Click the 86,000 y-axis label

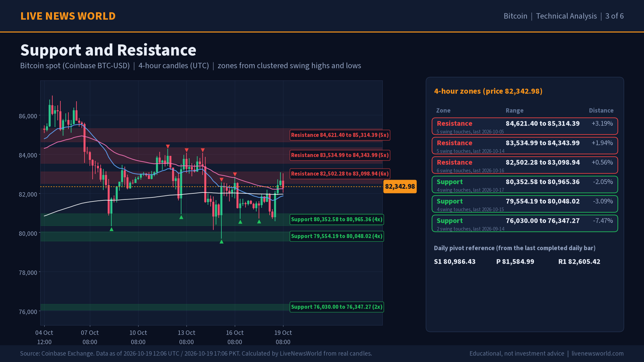click(28, 116)
